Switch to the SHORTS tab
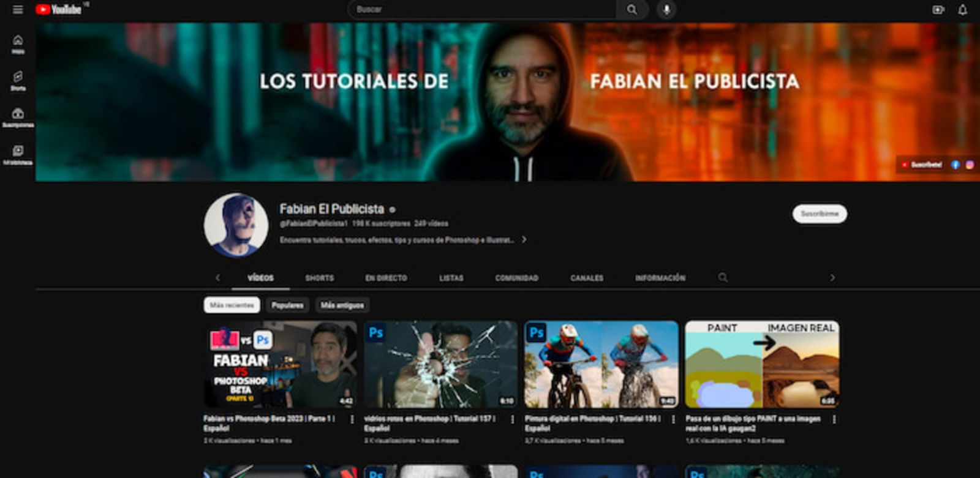 320,278
